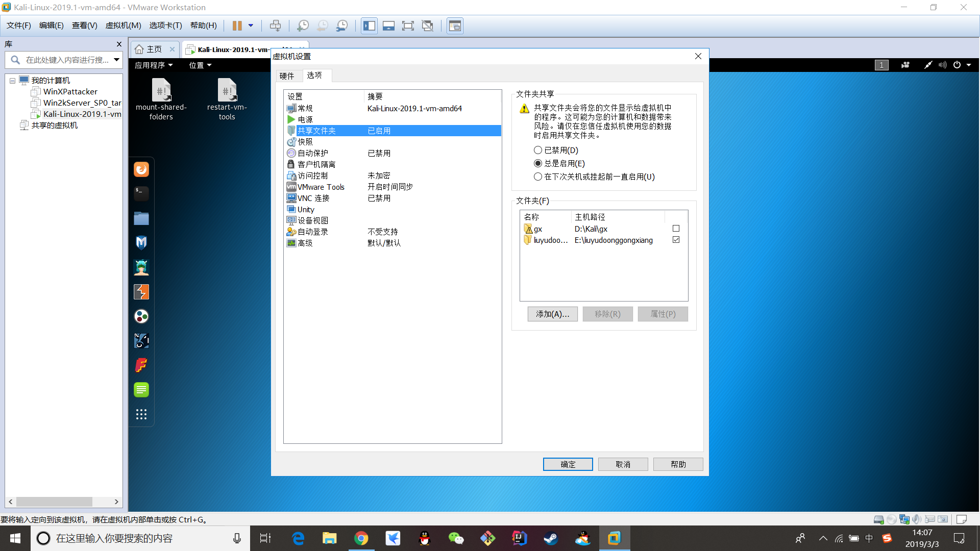This screenshot has width=980, height=551.
Task: Select the Snapshots settings row
Action: tap(393, 142)
